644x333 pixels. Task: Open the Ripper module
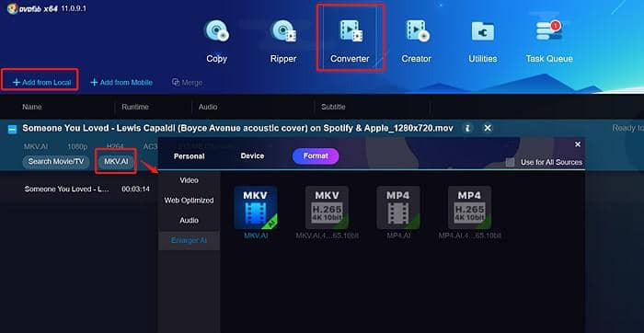click(x=283, y=42)
